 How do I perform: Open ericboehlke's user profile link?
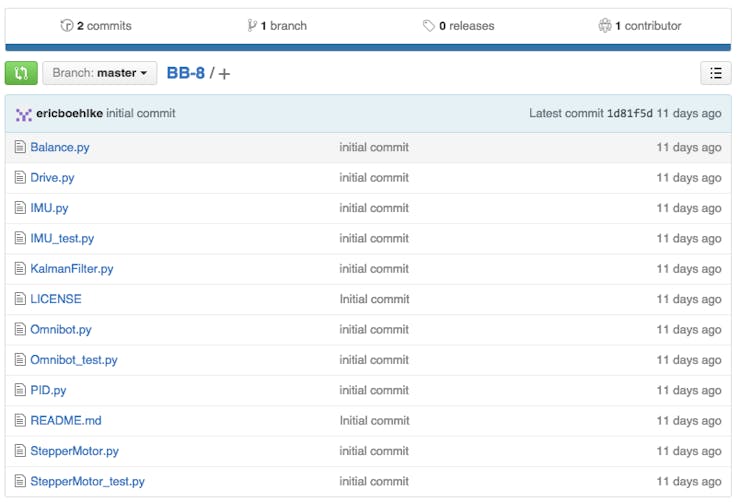(69, 113)
